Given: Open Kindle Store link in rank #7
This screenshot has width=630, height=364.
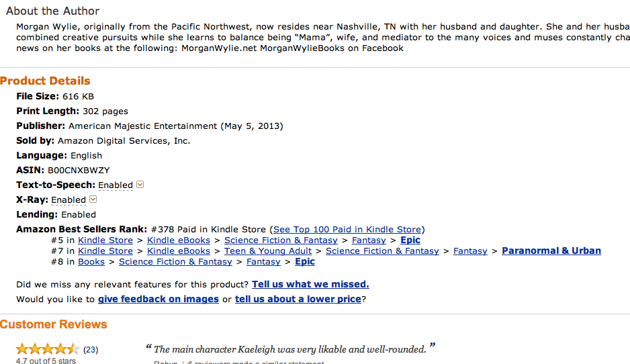Looking at the screenshot, I should (105, 251).
